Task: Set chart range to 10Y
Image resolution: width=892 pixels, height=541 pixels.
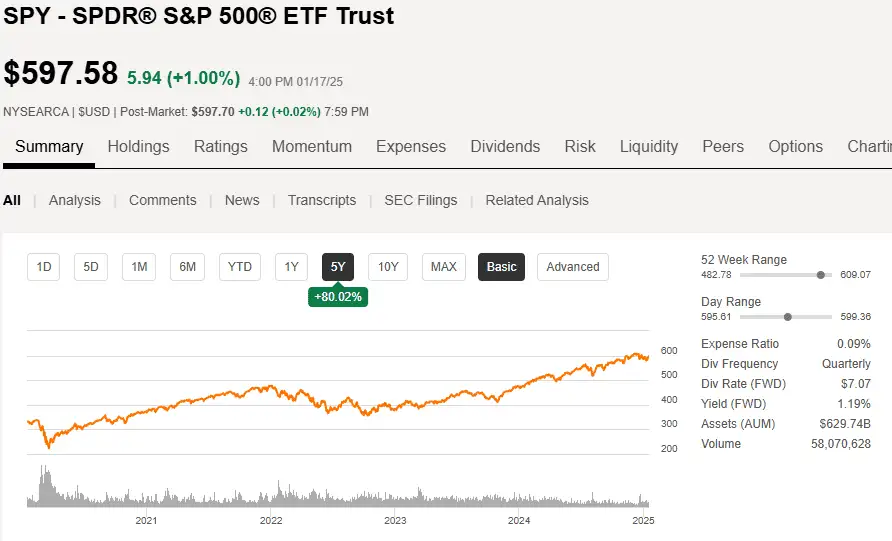Action: pos(388,267)
